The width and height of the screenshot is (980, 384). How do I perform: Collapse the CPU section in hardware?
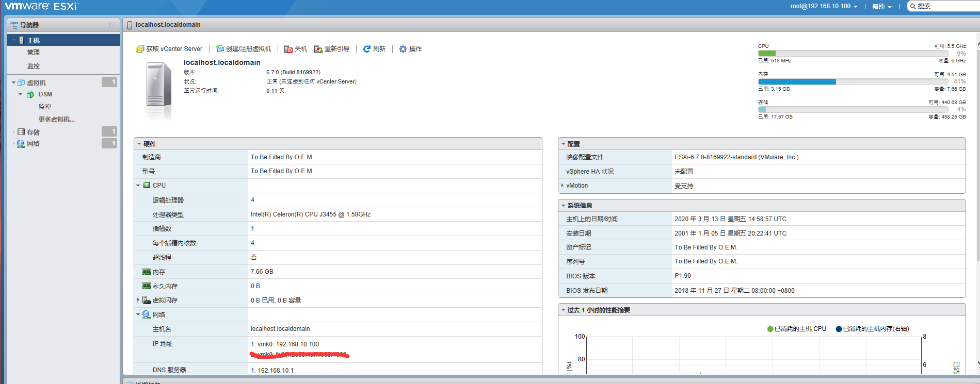click(x=138, y=186)
